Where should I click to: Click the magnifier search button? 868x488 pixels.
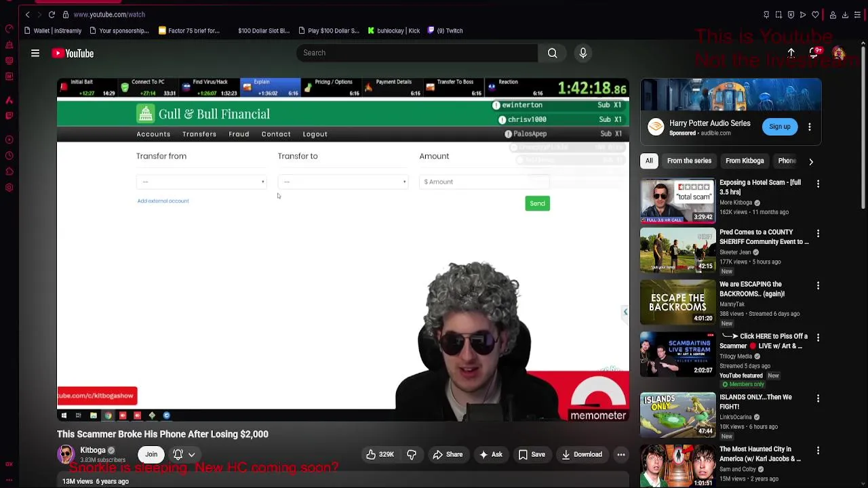pos(553,53)
